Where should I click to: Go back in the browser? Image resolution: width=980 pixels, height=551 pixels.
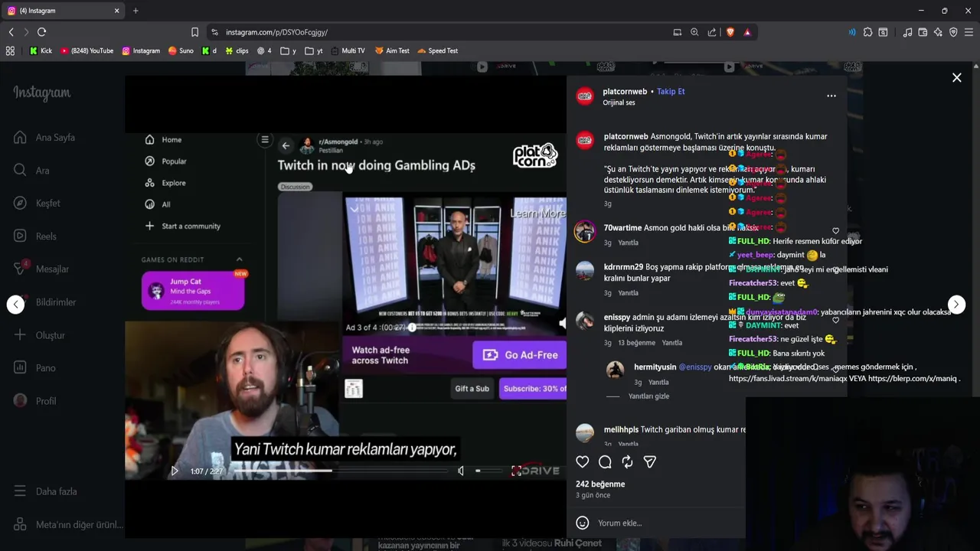click(11, 32)
